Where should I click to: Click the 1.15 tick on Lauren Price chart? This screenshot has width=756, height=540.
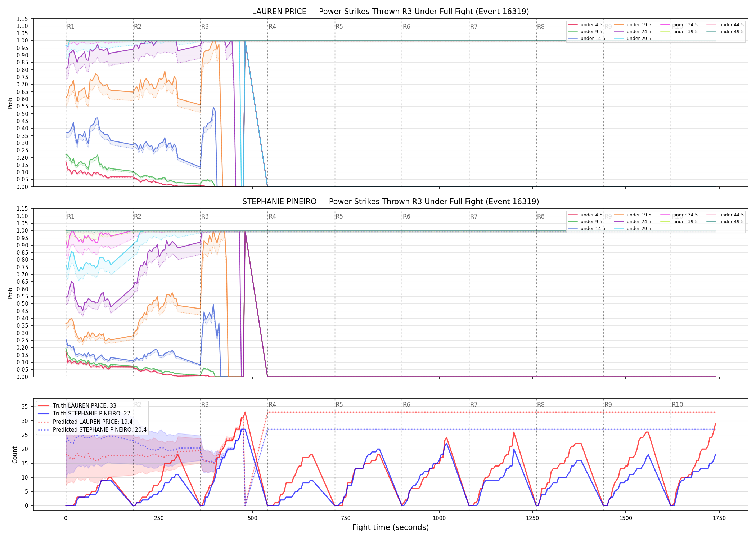22,19
